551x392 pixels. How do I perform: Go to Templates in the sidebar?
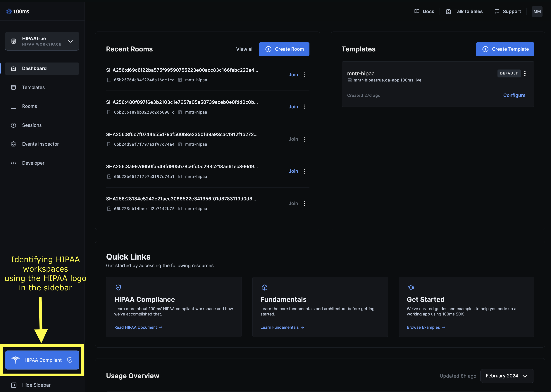33,87
